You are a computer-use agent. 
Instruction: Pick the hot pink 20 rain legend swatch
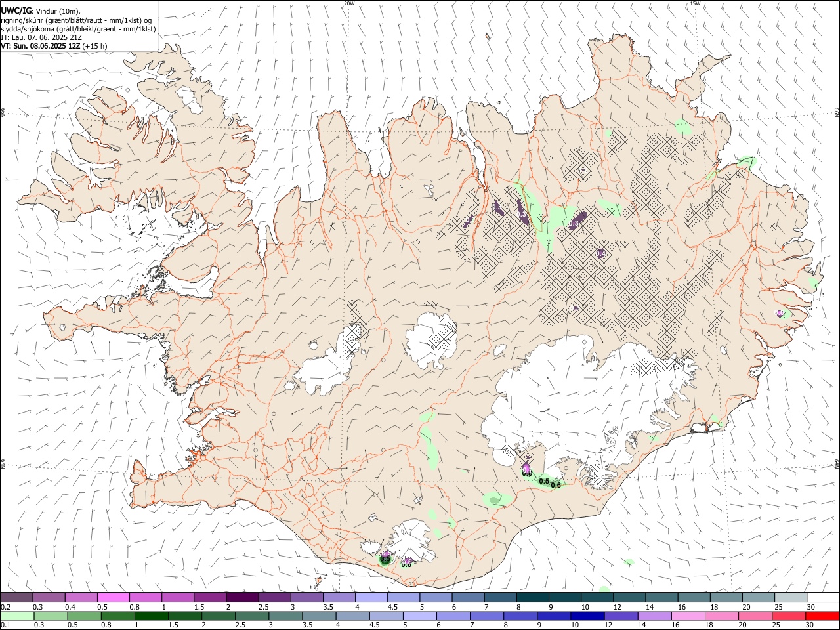coord(754,616)
